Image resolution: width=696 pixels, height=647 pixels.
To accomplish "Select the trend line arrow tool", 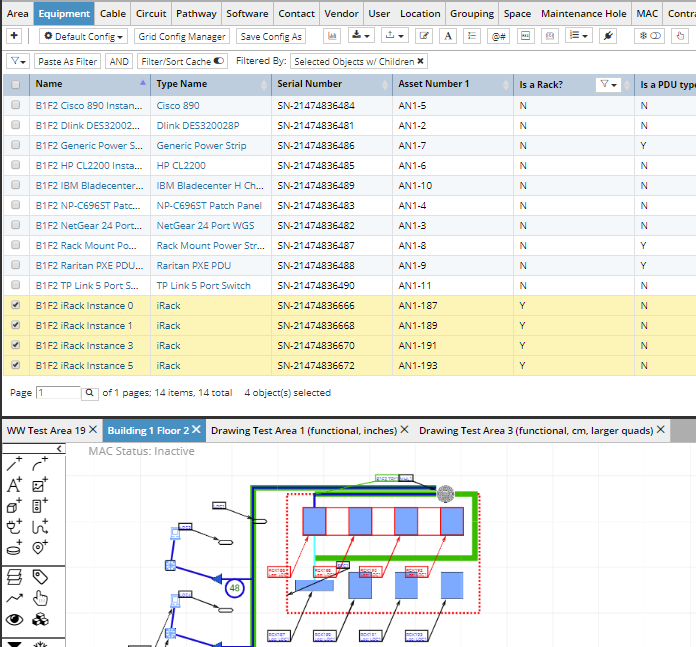I will pyautogui.click(x=14, y=599).
